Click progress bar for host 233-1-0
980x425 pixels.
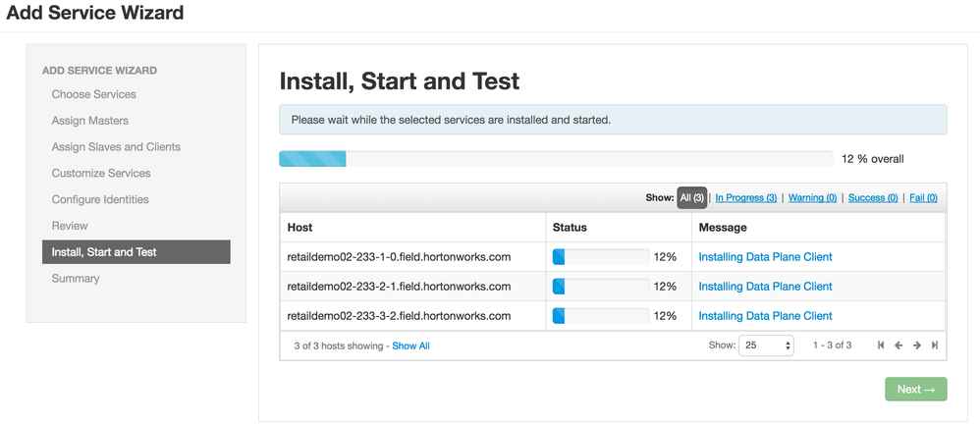[x=600, y=257]
